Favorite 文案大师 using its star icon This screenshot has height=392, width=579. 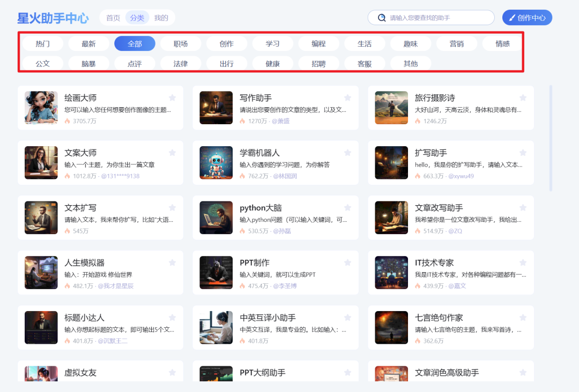point(172,153)
